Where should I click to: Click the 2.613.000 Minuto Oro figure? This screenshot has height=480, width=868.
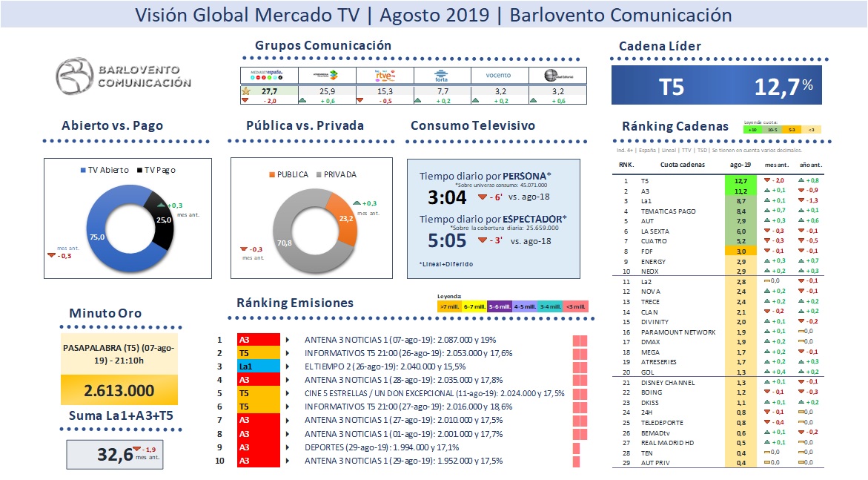tap(119, 390)
